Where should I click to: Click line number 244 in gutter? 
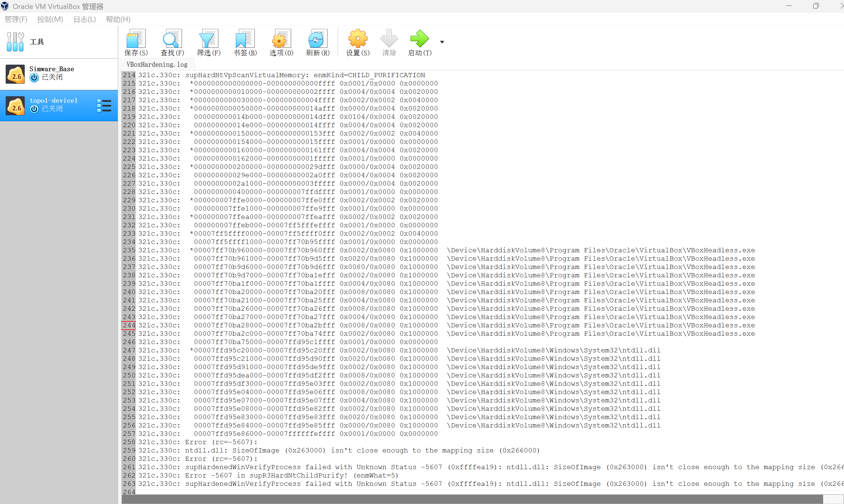(x=128, y=325)
